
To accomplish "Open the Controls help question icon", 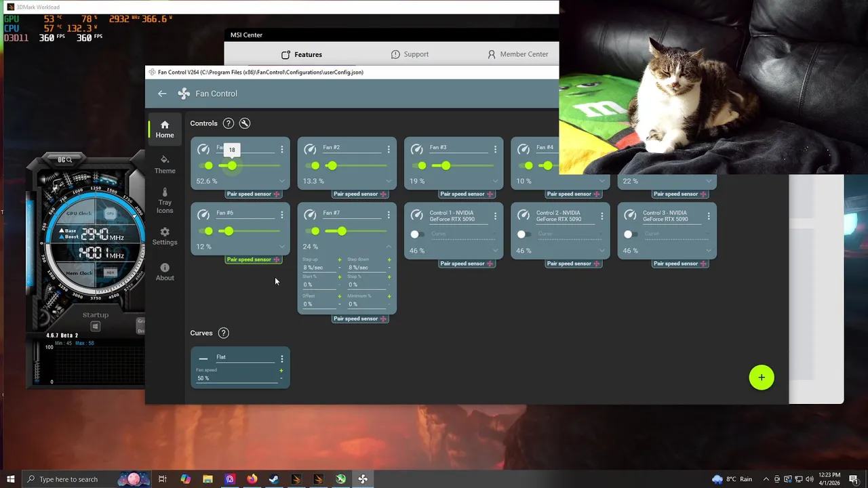I will coord(229,123).
